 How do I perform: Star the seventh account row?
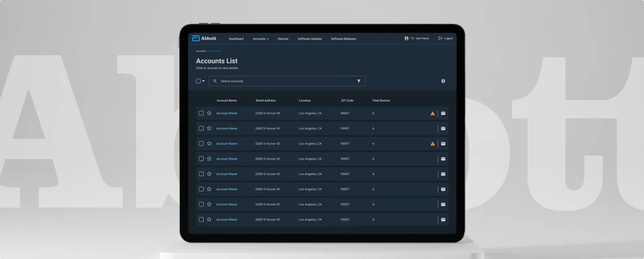coord(209,204)
